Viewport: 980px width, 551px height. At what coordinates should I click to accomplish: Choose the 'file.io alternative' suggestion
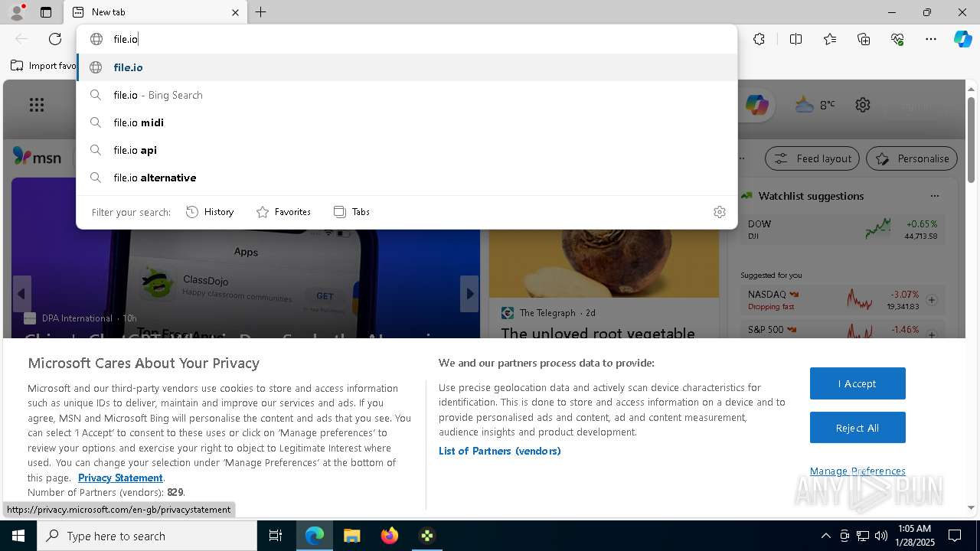[407, 178]
